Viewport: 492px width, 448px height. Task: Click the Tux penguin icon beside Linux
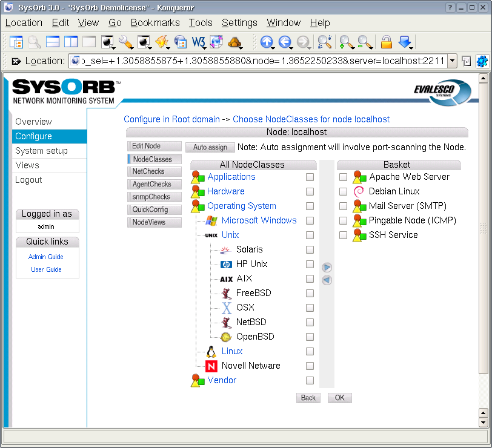tap(211, 352)
